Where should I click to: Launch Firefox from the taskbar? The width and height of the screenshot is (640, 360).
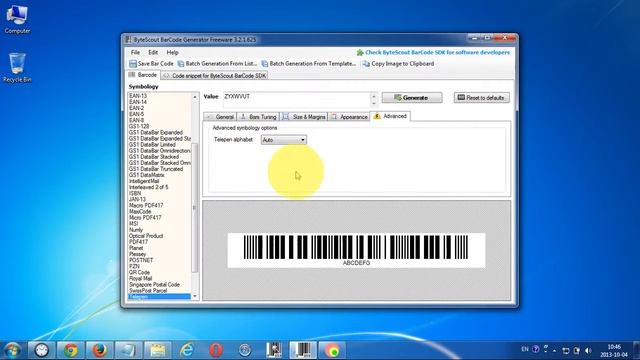point(99,350)
